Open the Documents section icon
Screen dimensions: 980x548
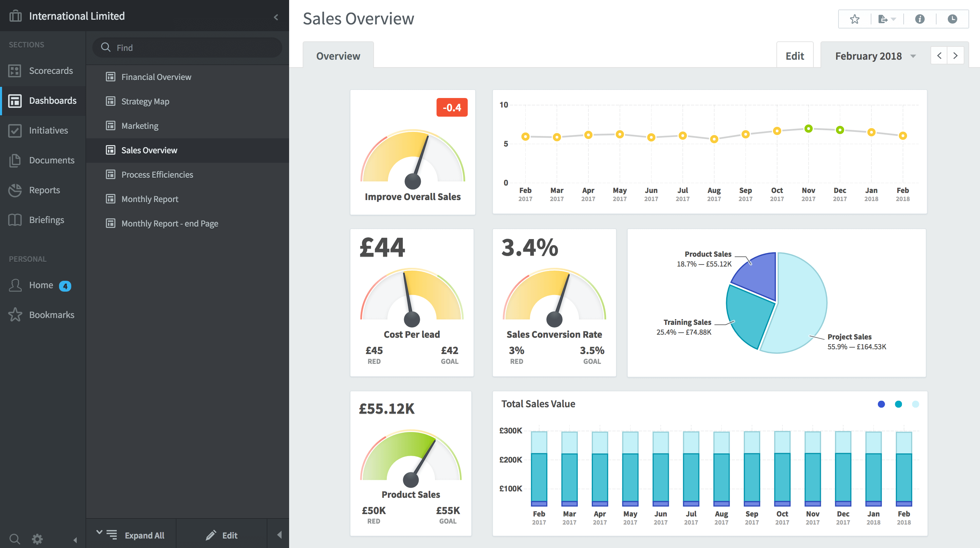click(x=15, y=160)
